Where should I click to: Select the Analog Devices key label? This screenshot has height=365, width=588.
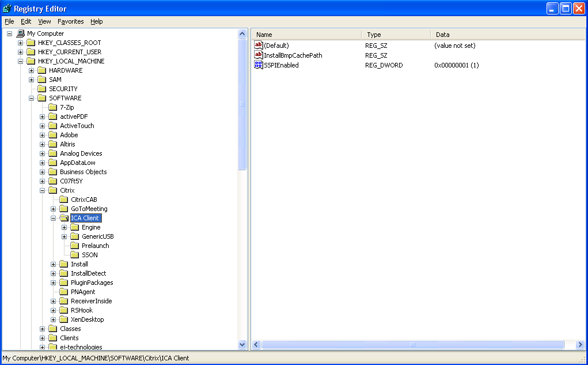coord(81,153)
